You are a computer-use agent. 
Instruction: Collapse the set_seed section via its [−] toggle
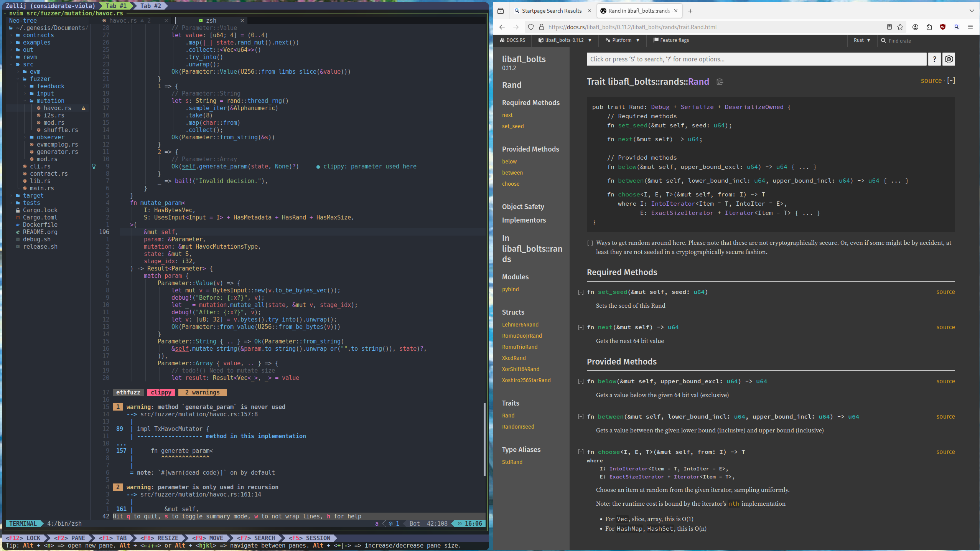(580, 292)
